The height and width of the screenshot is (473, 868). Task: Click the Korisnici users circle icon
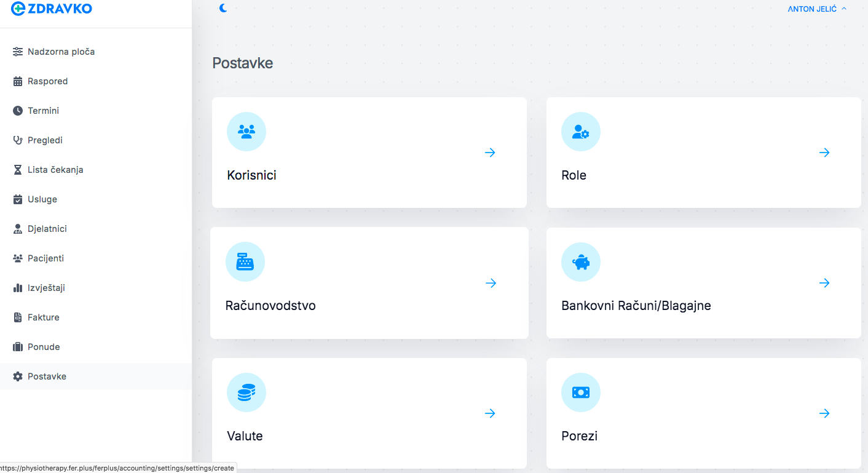[x=247, y=132]
